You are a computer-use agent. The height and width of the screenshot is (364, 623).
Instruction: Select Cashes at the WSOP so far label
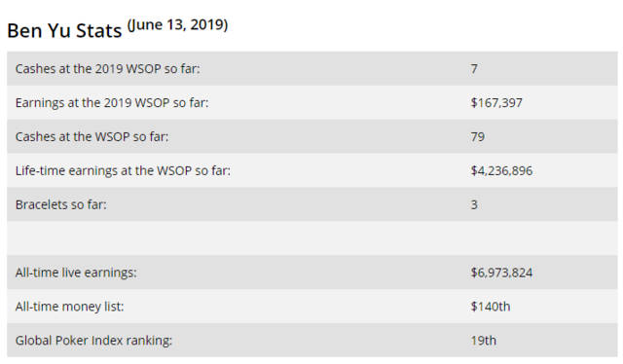click(92, 136)
